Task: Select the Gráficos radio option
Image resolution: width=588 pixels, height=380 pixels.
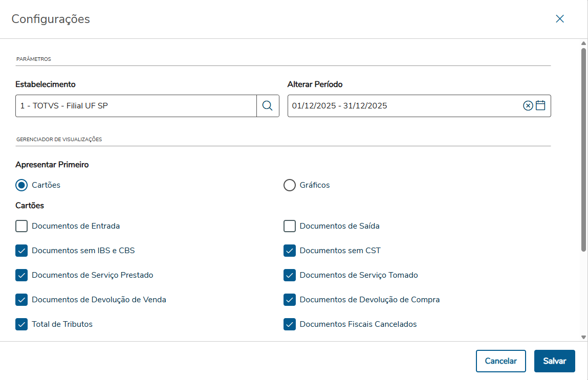Action: (290, 185)
